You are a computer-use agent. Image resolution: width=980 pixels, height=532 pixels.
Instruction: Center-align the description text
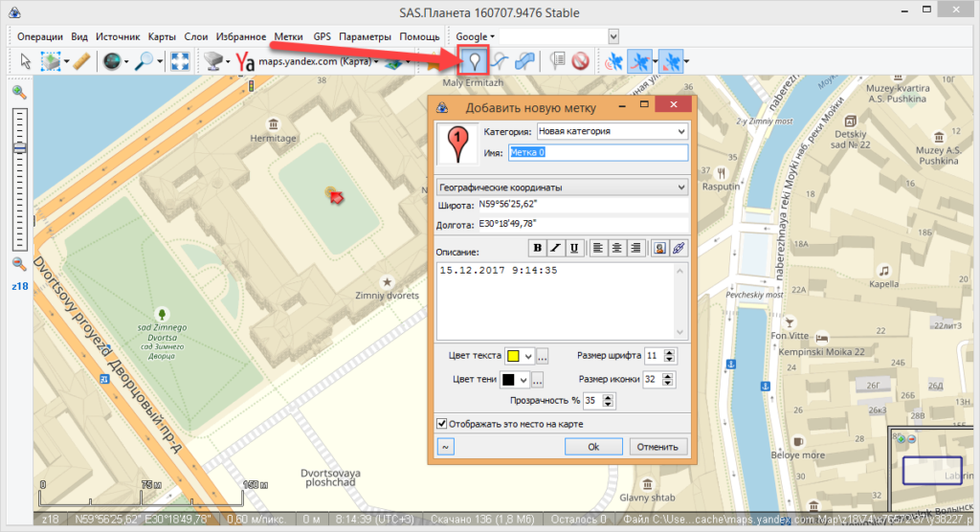(616, 248)
